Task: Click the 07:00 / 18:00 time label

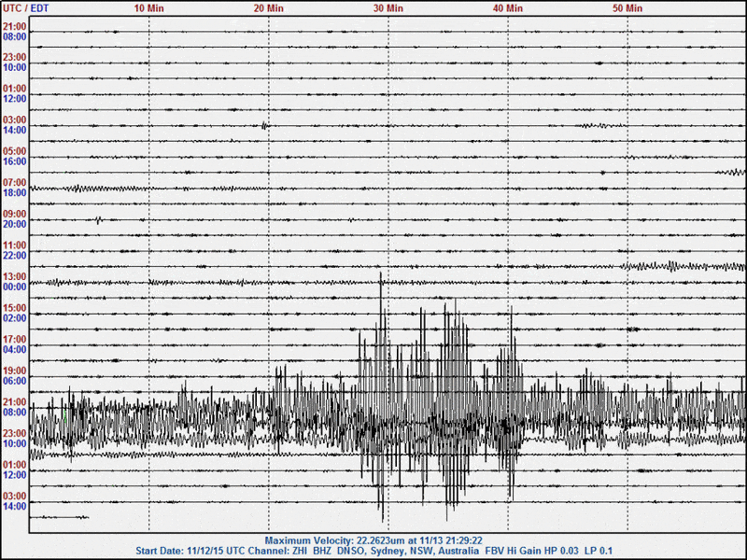Action: click(14, 189)
